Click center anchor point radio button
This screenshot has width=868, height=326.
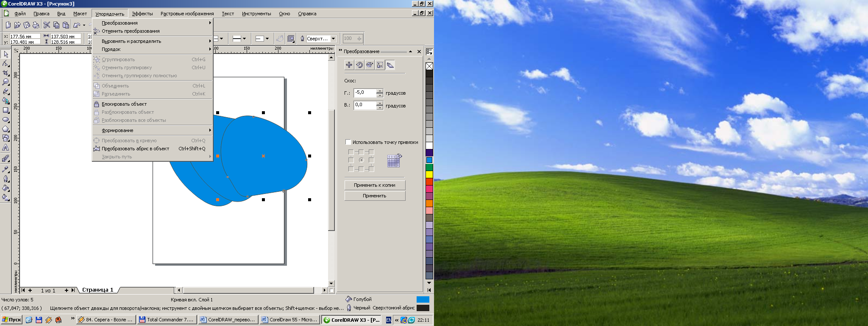pos(361,160)
